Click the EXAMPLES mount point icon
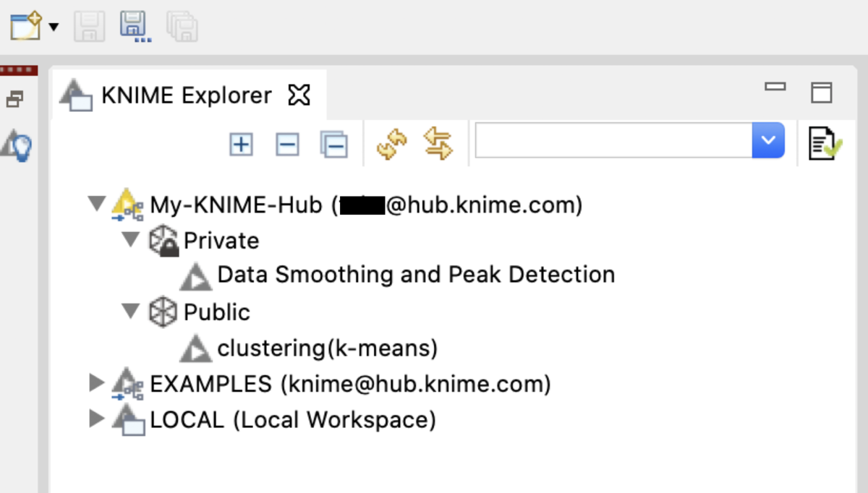This screenshot has height=493, width=868. (x=127, y=384)
